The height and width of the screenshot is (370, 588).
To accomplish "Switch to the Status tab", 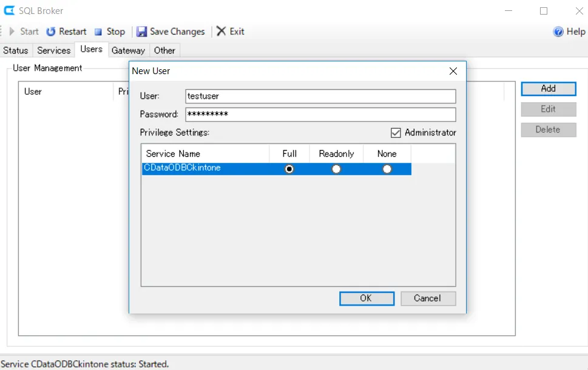I will click(15, 50).
